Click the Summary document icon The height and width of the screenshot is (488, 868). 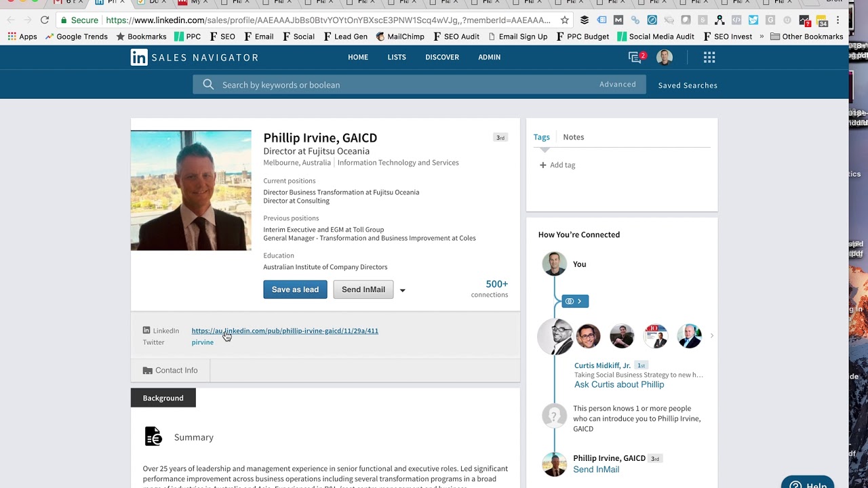pyautogui.click(x=153, y=436)
